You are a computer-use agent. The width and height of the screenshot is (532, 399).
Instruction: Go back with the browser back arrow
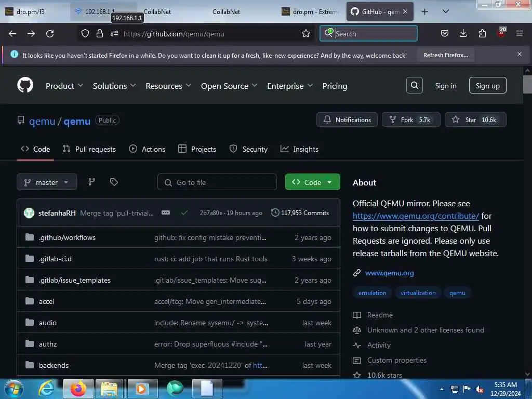[12, 34]
